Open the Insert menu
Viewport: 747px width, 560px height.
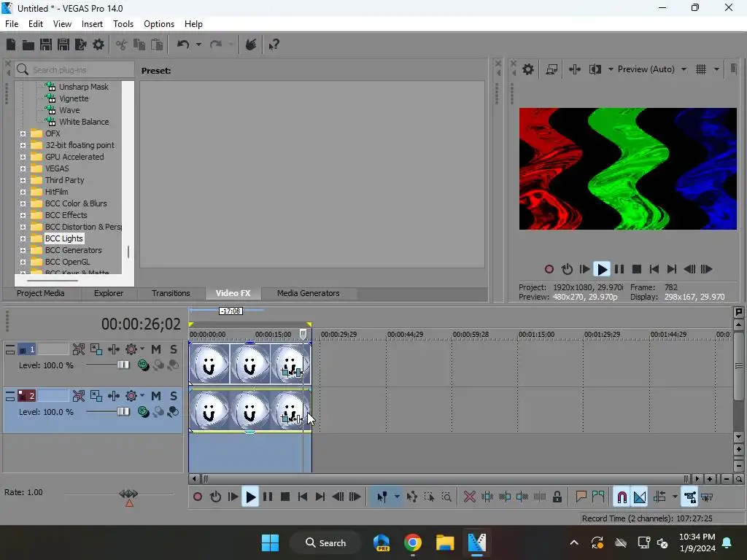[x=92, y=24]
